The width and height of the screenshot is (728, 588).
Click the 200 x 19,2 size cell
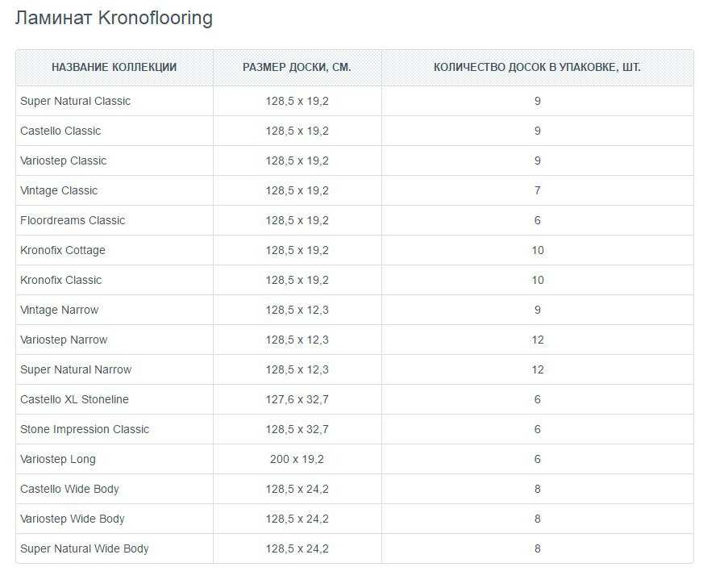(297, 459)
